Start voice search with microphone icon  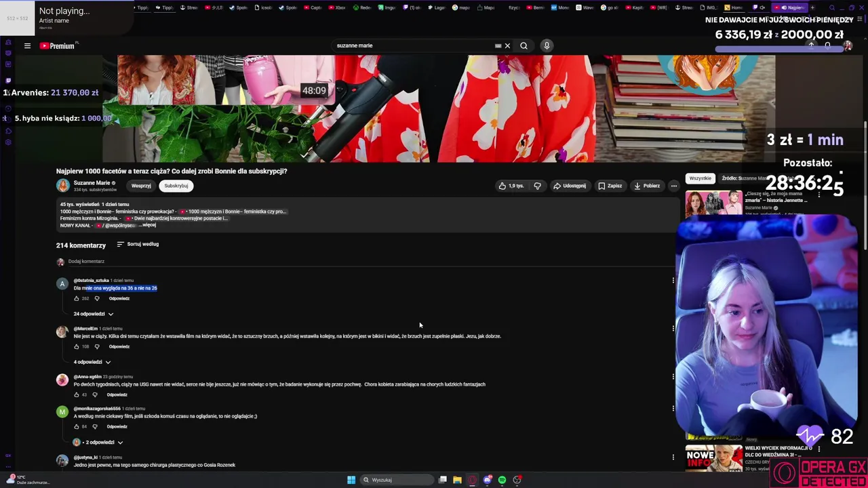[x=547, y=46]
